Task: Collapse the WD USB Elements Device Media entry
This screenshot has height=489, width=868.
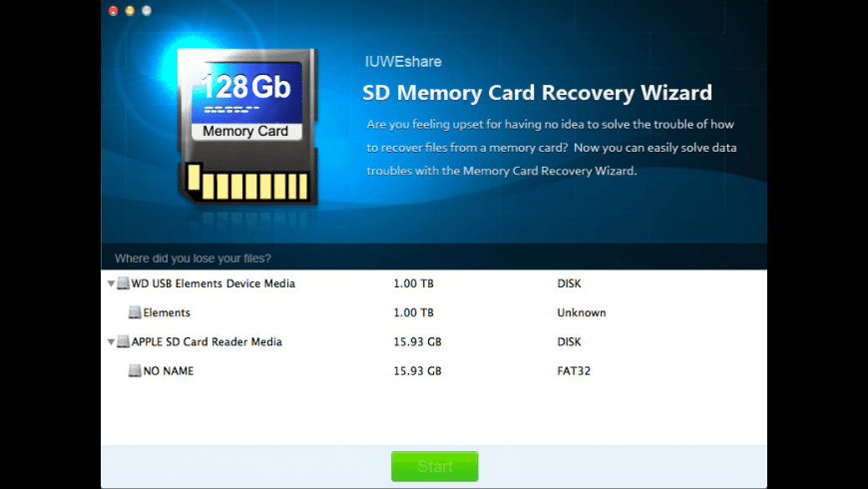Action: pyautogui.click(x=111, y=283)
